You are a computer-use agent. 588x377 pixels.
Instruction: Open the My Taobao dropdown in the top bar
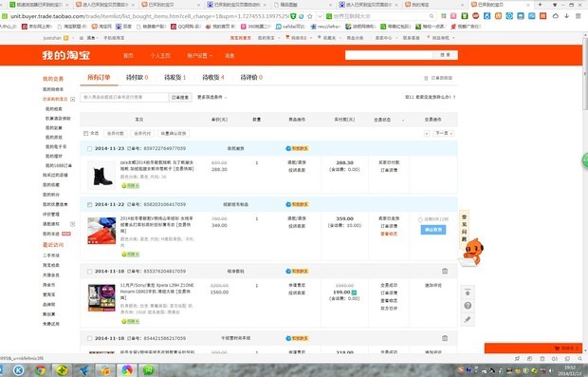click(269, 38)
